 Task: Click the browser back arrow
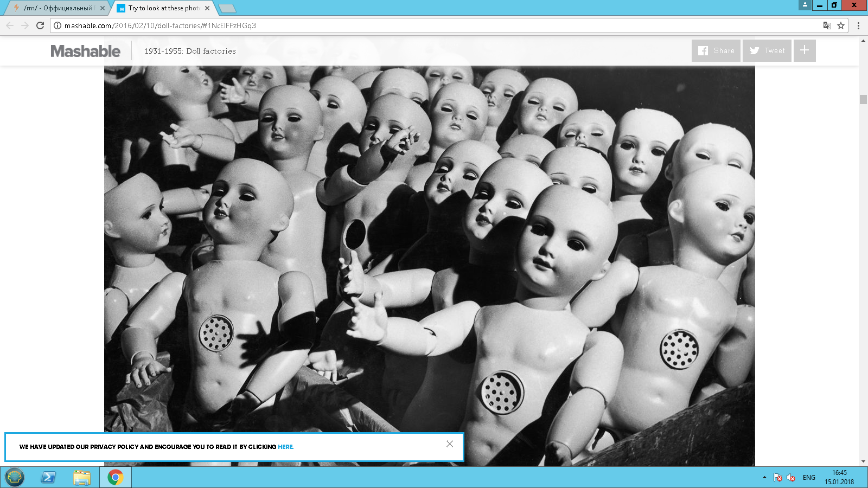pos(10,25)
